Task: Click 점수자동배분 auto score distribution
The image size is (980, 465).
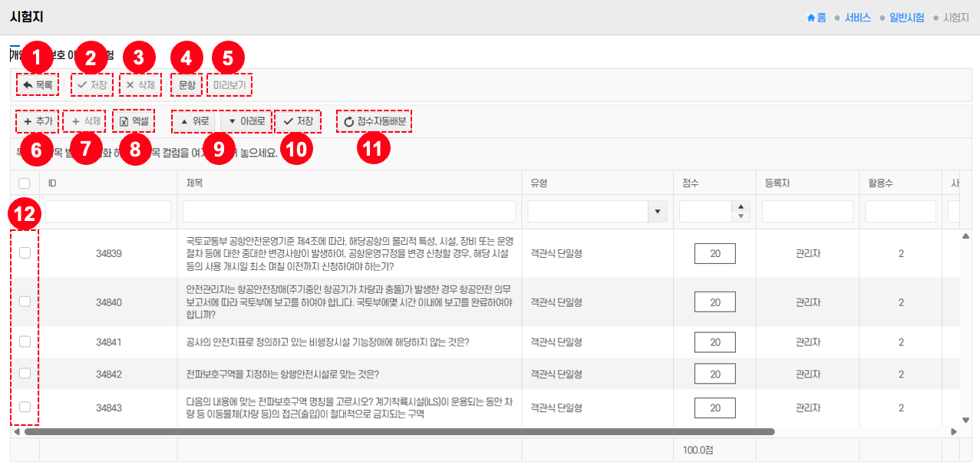Action: [375, 121]
